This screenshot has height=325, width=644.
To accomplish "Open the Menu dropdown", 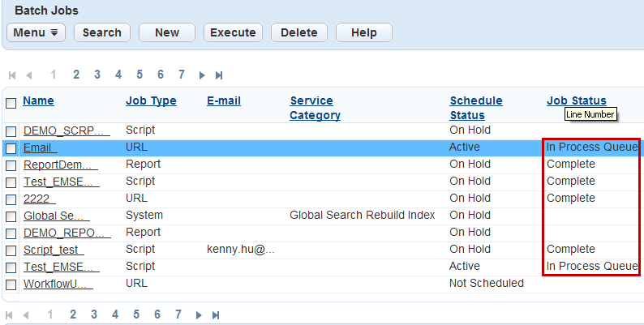I will coord(36,32).
